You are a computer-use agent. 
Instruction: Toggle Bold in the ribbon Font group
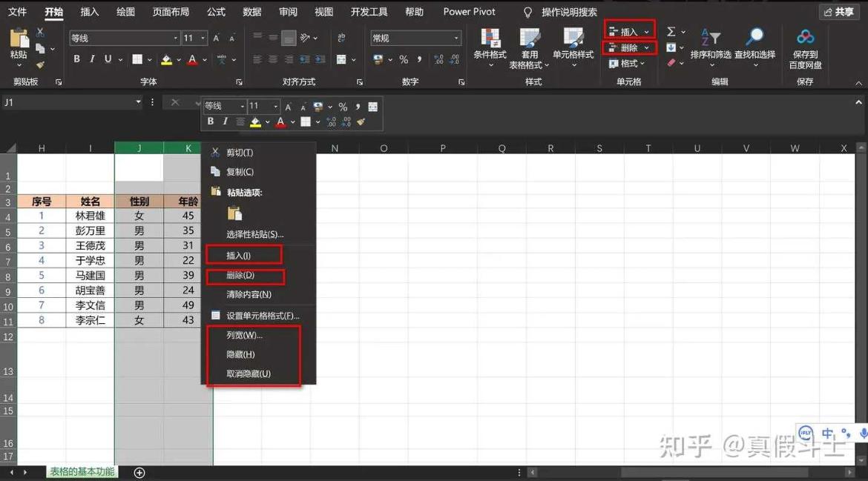click(x=77, y=59)
